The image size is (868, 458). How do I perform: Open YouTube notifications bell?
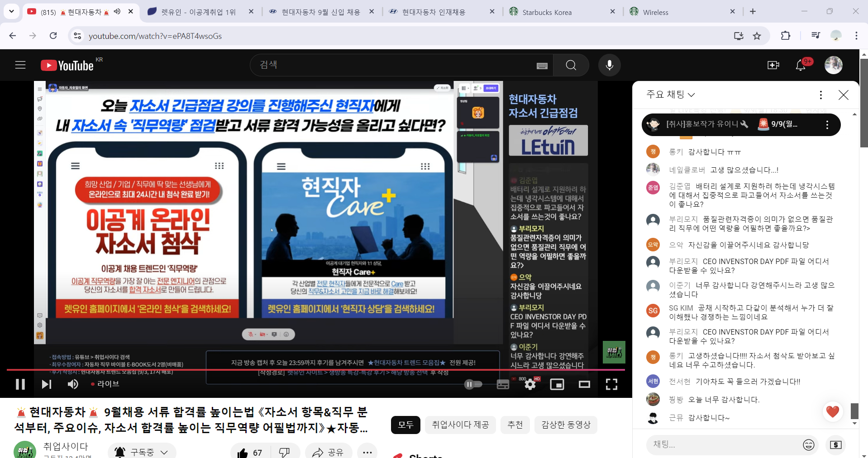800,65
